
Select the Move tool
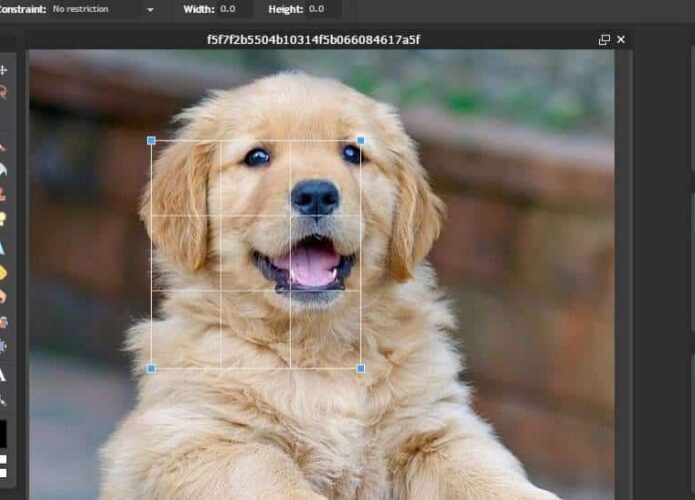pos(4,70)
